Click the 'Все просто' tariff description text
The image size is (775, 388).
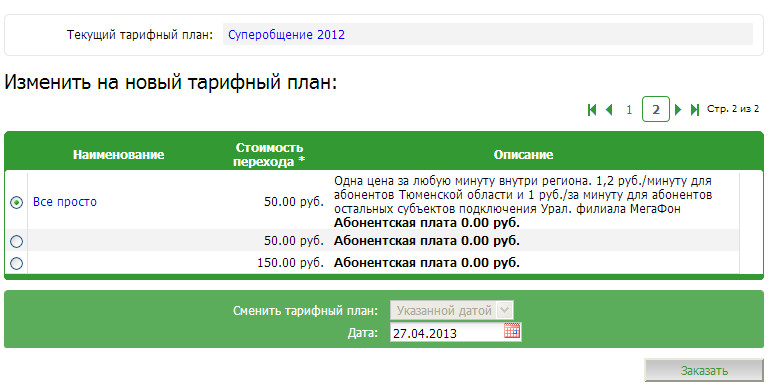(523, 202)
